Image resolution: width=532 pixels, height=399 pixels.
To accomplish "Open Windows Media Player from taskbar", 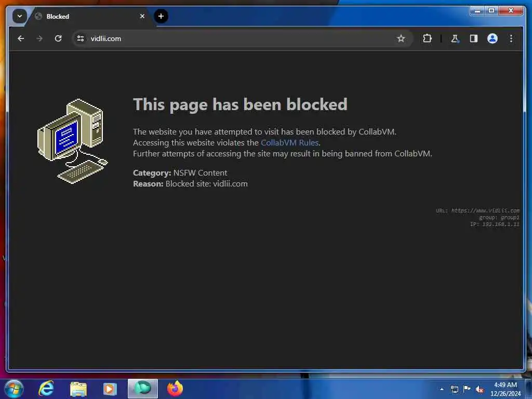I will 110,389.
